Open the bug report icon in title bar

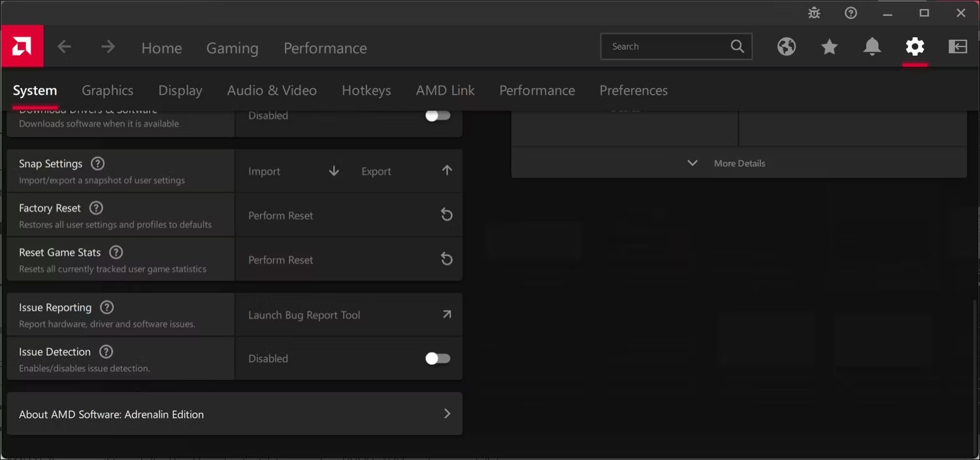coord(814,13)
